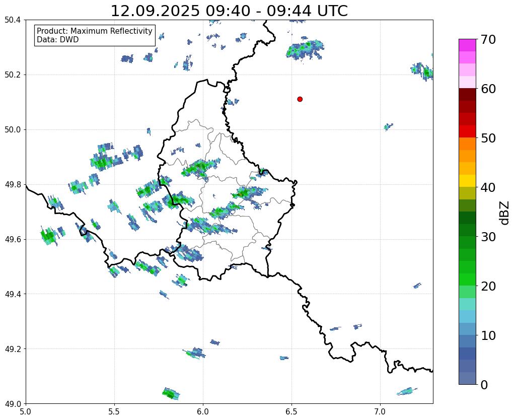
Task: Click the longitude axis label 5.5
Action: [x=114, y=411]
